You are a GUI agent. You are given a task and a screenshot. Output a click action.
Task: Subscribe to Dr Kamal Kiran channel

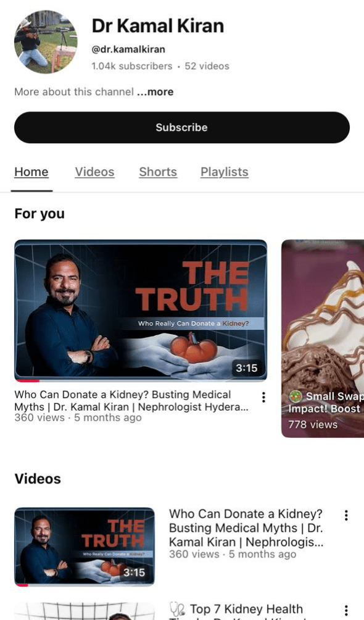pyautogui.click(x=182, y=127)
